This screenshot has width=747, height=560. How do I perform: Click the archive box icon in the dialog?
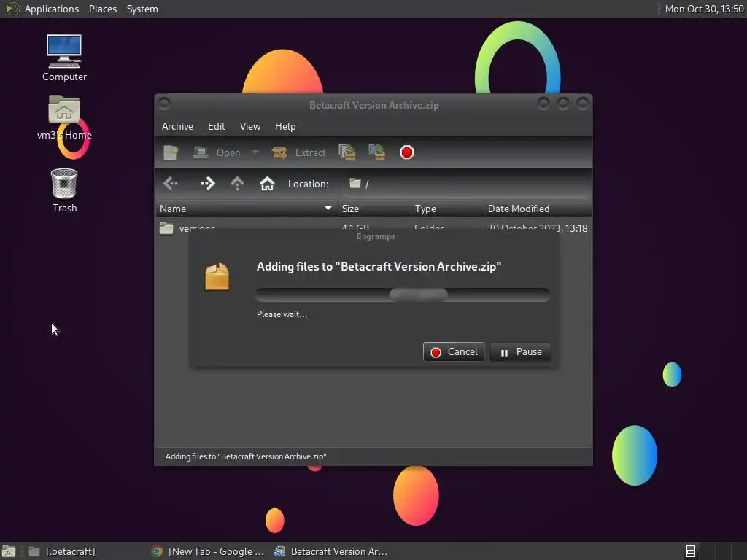coord(217,276)
